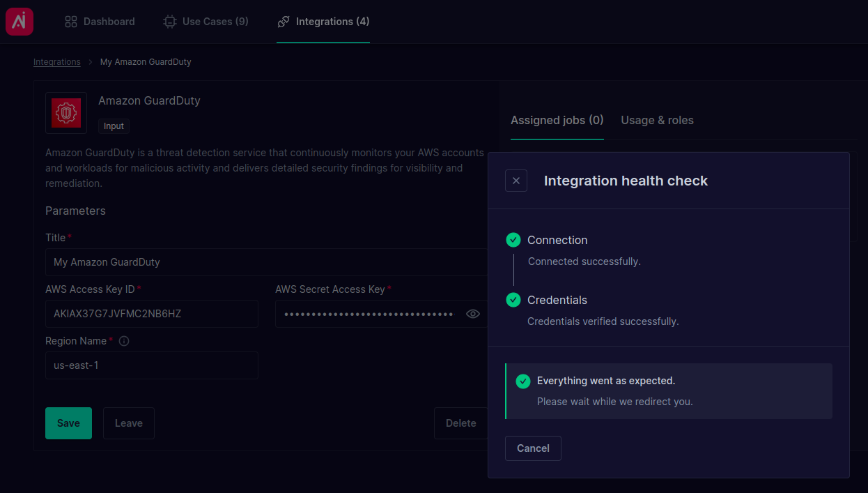868x493 pixels.
Task: Click the Parameters section heading
Action: click(x=75, y=211)
